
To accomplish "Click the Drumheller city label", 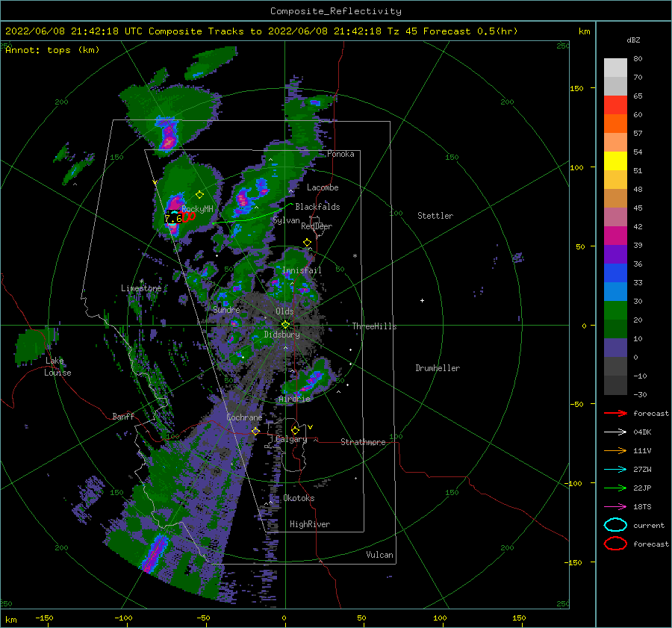I will coord(438,368).
